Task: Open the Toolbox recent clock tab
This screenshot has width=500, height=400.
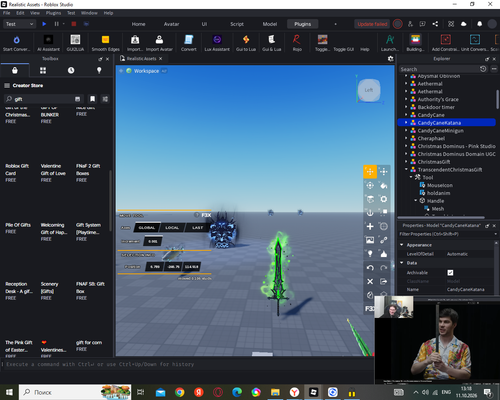Action: [71, 70]
